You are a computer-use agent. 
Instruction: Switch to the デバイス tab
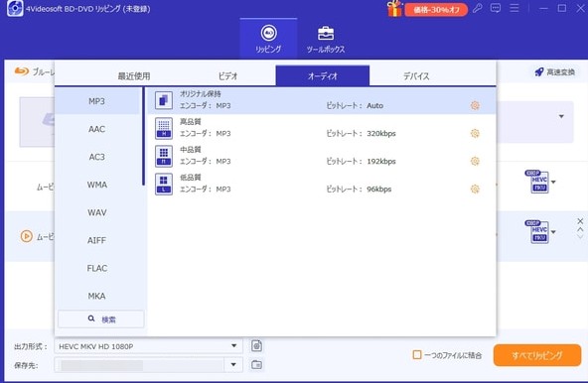416,76
